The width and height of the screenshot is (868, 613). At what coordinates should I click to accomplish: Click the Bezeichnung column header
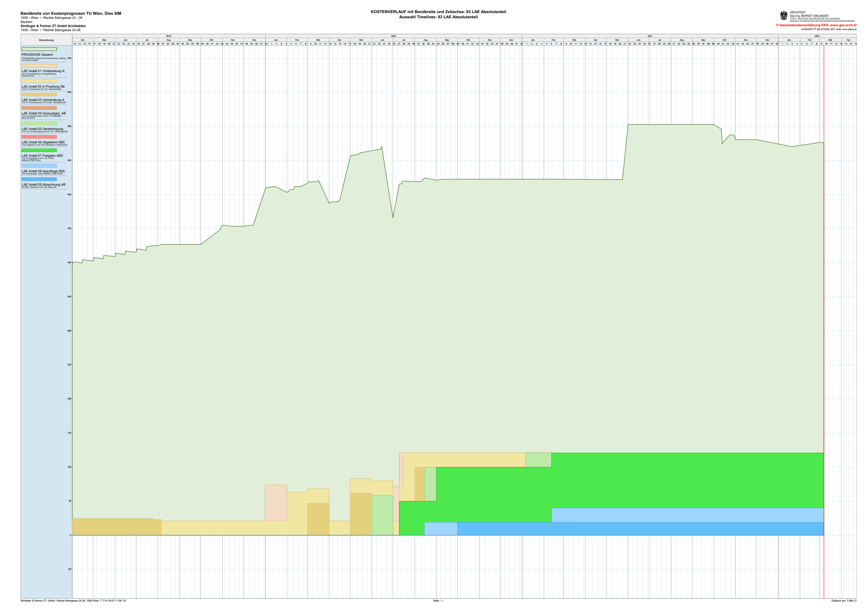(x=46, y=40)
